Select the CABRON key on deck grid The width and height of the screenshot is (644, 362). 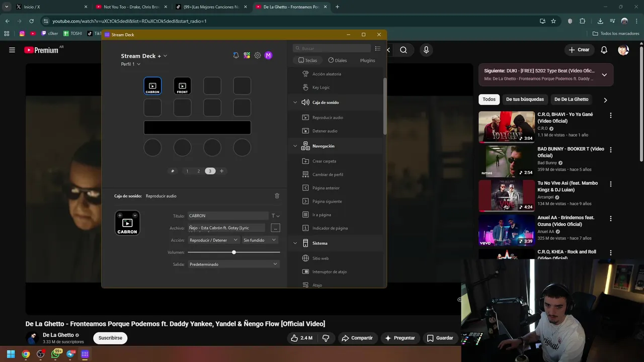[x=152, y=86]
